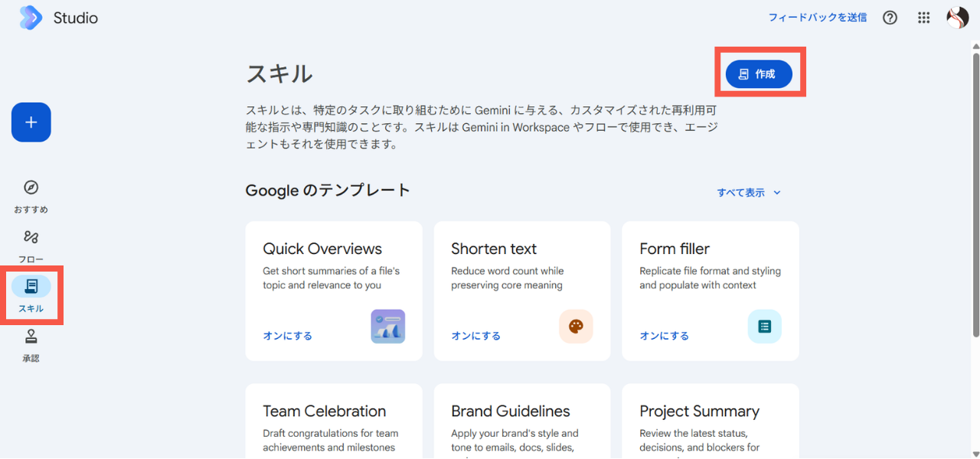Click the Quick Overviews card icon
980x459 pixels.
click(388, 327)
